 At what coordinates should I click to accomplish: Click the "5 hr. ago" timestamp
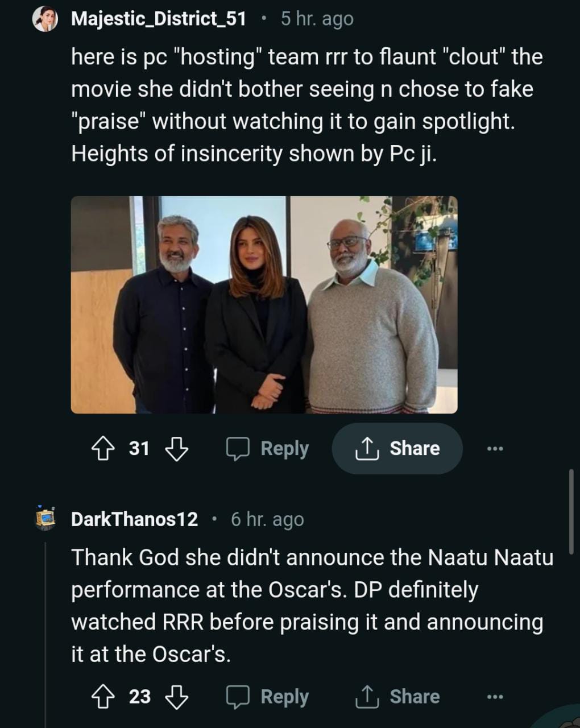pos(317,19)
